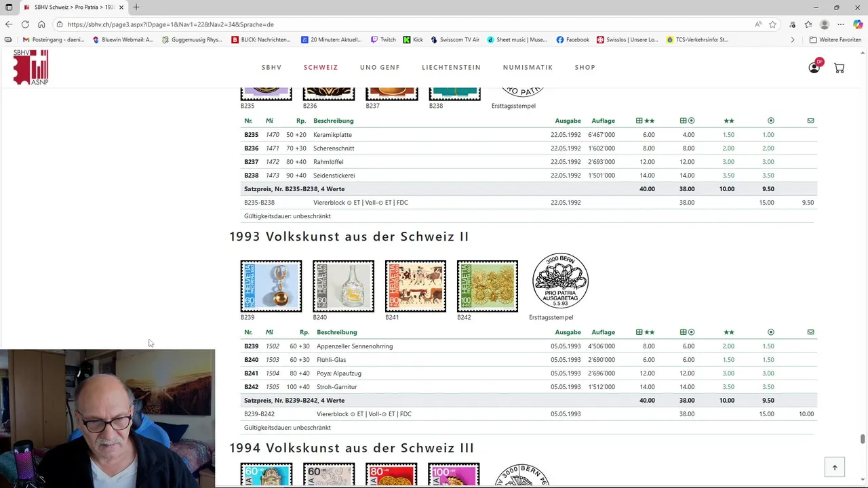Image resolution: width=868 pixels, height=488 pixels.
Task: Open Swisslos bookmark
Action: pos(627,40)
